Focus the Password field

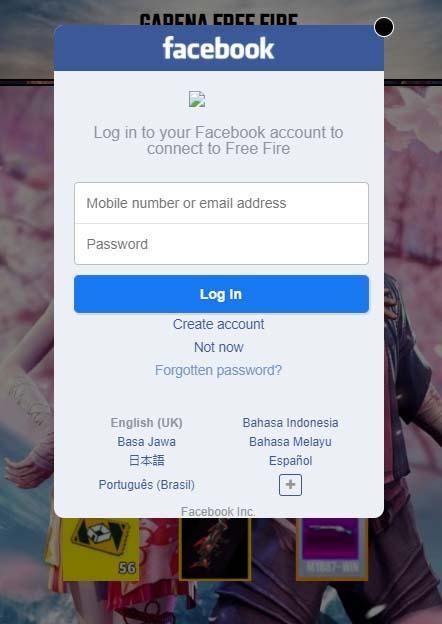tap(221, 244)
